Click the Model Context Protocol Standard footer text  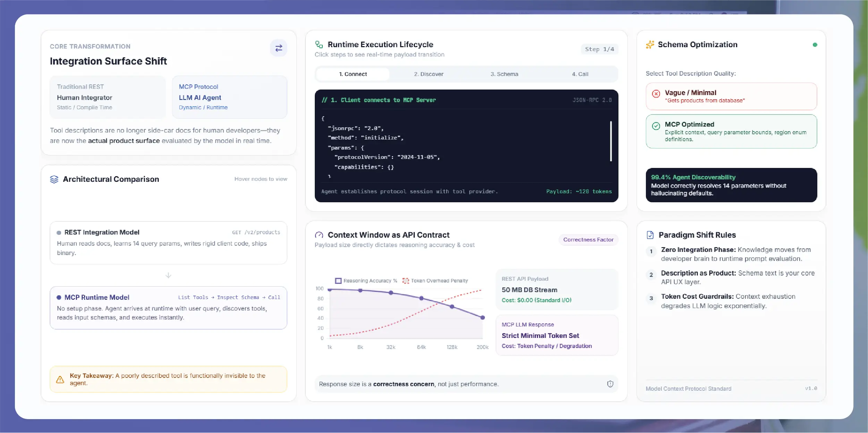[x=688, y=389]
